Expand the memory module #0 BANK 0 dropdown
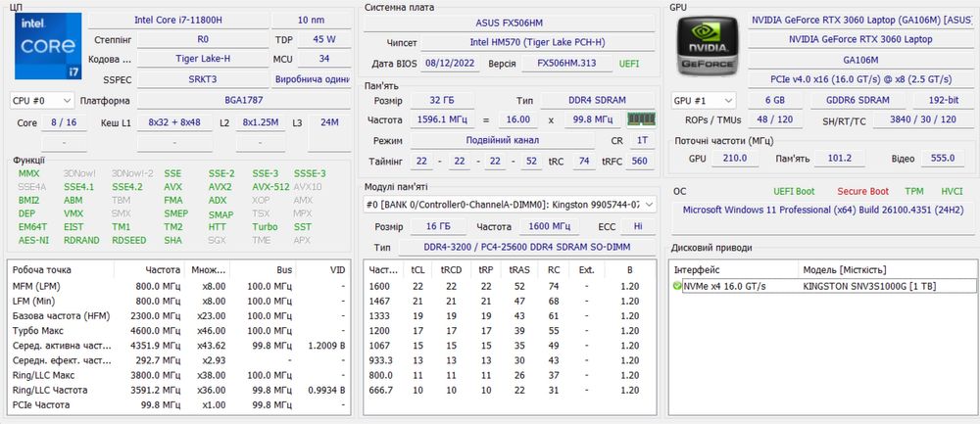 pyautogui.click(x=510, y=205)
